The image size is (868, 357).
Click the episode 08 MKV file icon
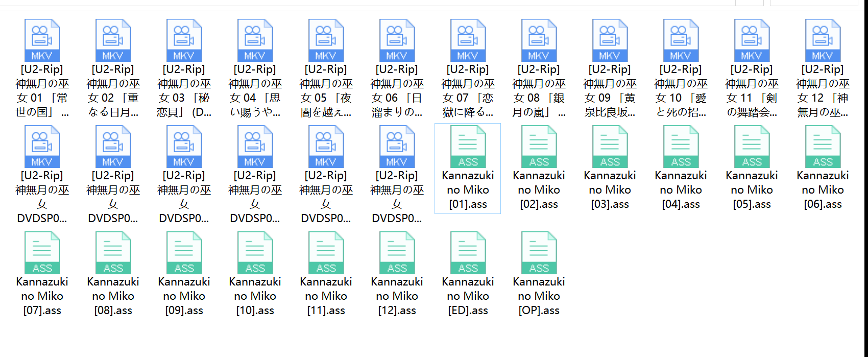[x=539, y=41]
